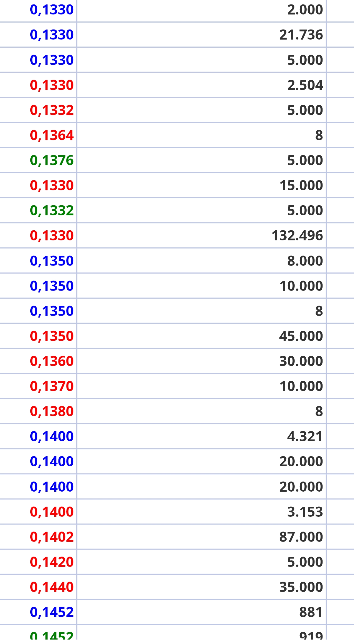Select the volume cell 881
The width and height of the screenshot is (354, 644).
point(311,612)
